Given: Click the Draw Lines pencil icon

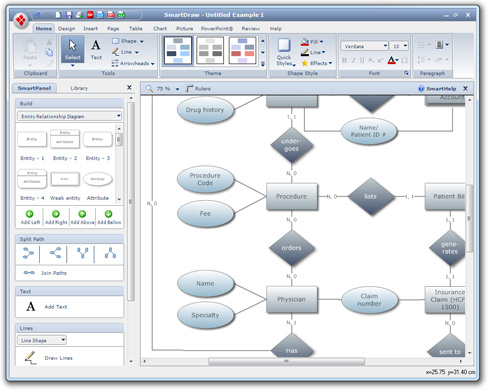Looking at the screenshot, I should [30, 358].
